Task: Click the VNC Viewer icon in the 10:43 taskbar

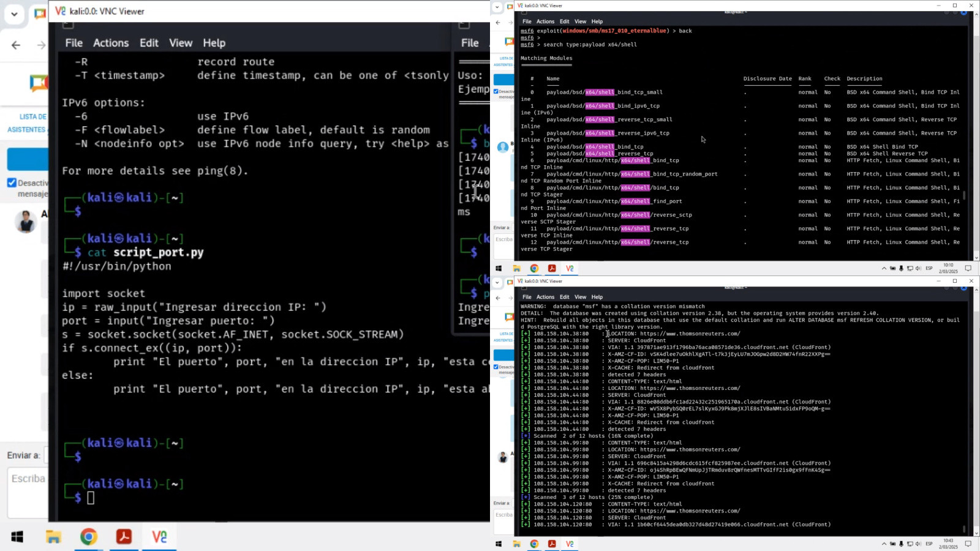Action: pyautogui.click(x=570, y=544)
